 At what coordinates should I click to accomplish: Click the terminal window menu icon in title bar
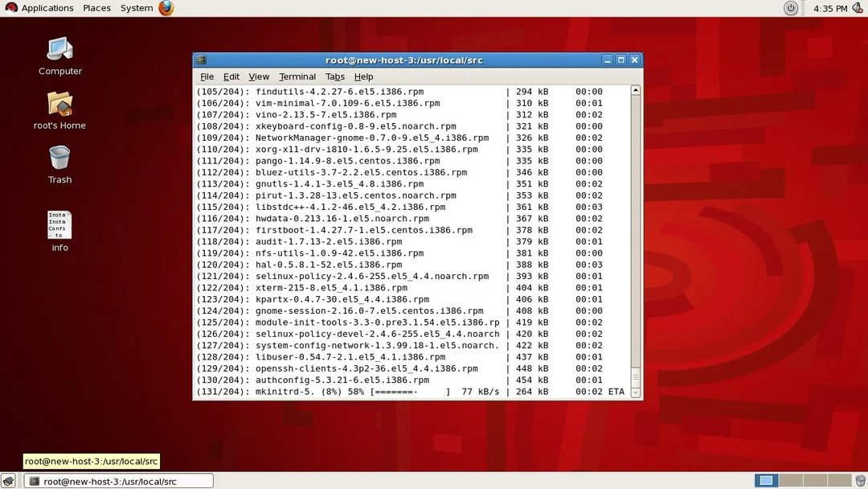click(x=202, y=60)
